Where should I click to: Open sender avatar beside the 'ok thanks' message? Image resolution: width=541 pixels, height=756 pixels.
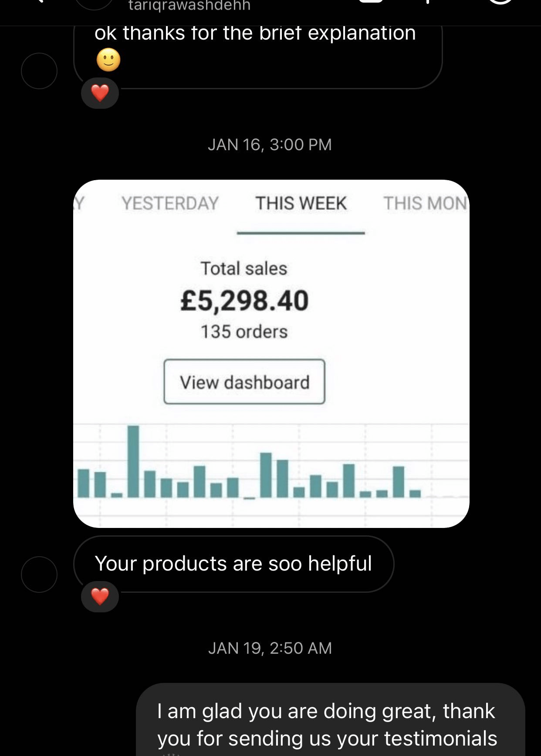(x=39, y=71)
